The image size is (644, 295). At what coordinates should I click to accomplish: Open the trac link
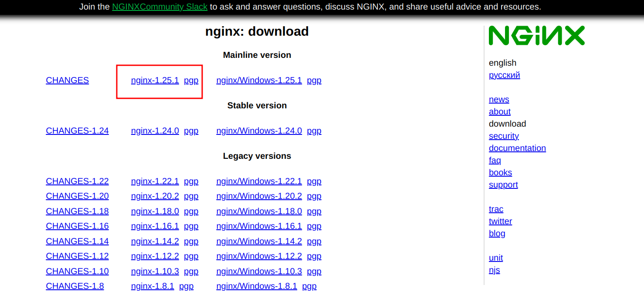(496, 209)
